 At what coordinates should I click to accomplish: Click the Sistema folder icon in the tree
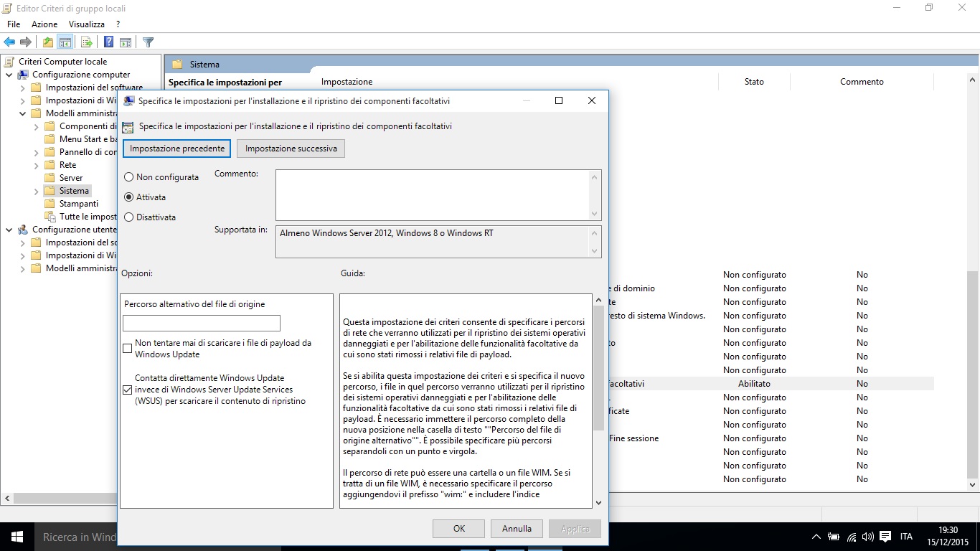50,191
